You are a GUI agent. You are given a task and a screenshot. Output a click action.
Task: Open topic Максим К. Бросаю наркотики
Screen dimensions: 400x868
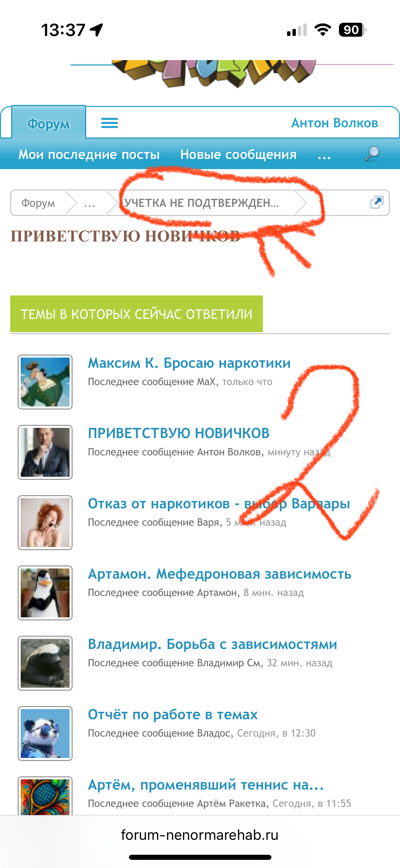(189, 363)
